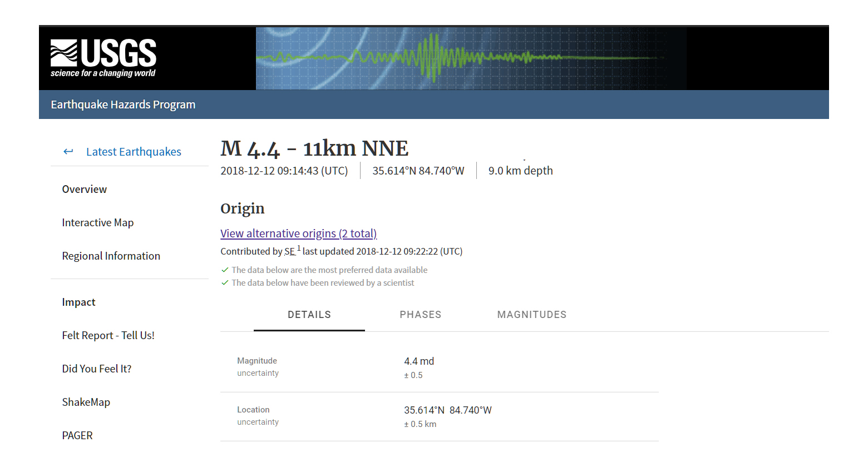Screen dimensions: 868x467
Task: Click the ± 0.5 km location uncertainty
Action: tap(420, 424)
